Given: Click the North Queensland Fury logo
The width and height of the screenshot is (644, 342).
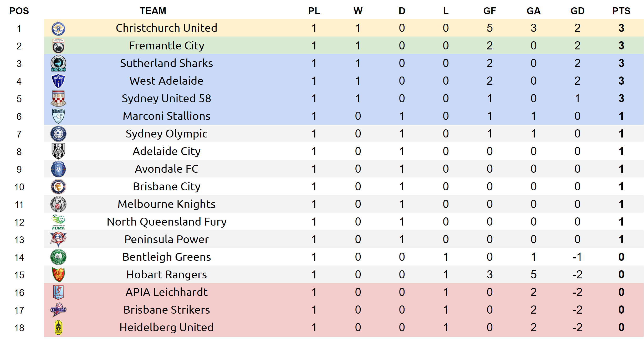Looking at the screenshot, I should (58, 222).
